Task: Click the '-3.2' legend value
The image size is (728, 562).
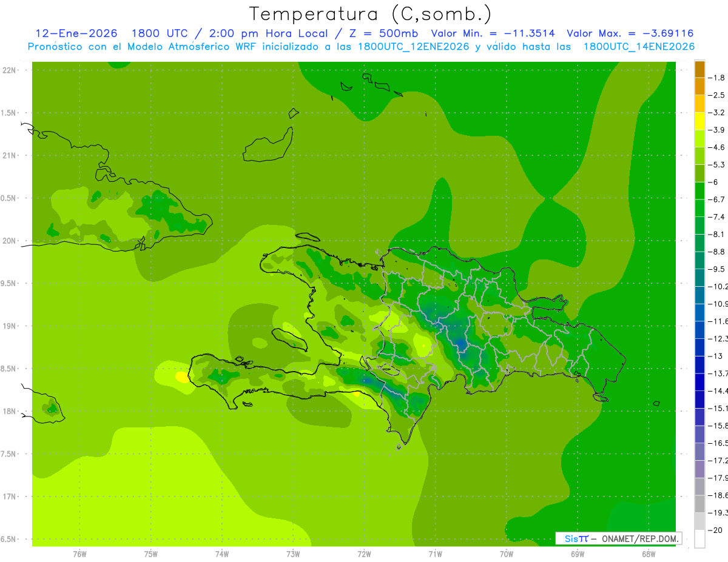Action: coord(716,113)
